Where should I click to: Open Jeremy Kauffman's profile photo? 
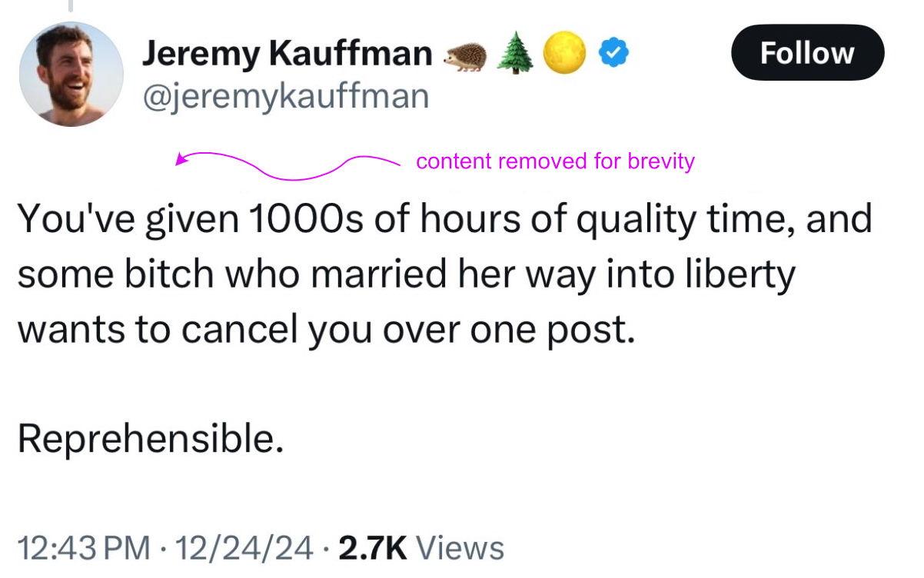coord(71,74)
